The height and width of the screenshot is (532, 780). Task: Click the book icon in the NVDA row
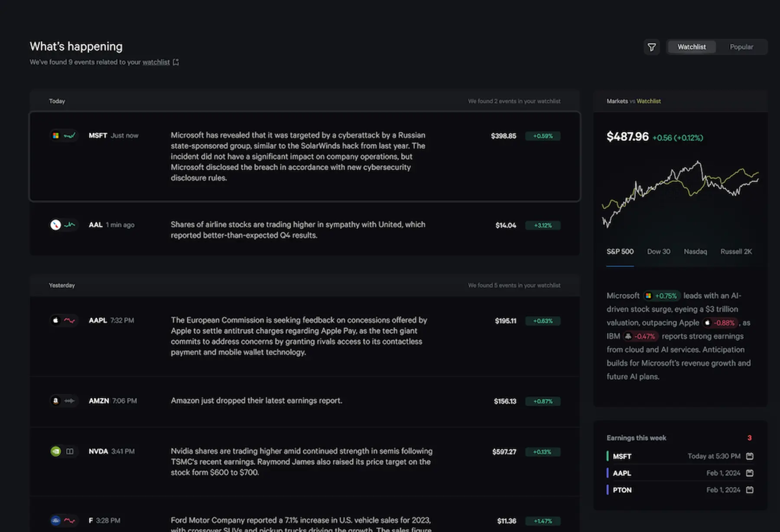(x=69, y=451)
